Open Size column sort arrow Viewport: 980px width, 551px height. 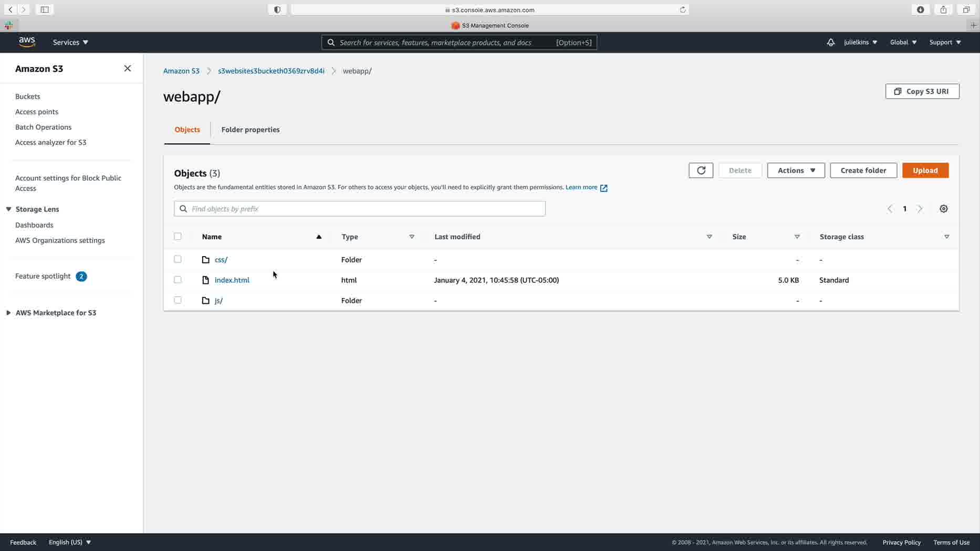pyautogui.click(x=797, y=237)
